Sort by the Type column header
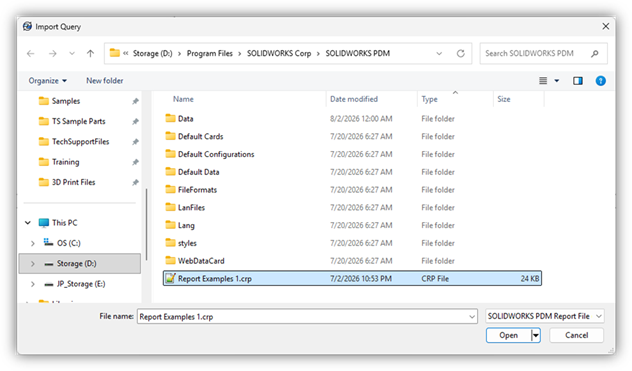 click(x=429, y=99)
